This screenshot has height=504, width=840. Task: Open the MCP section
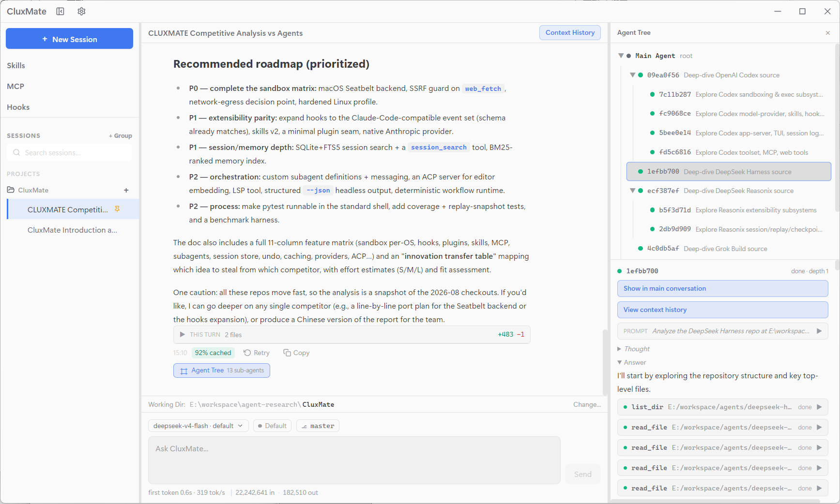pos(15,86)
